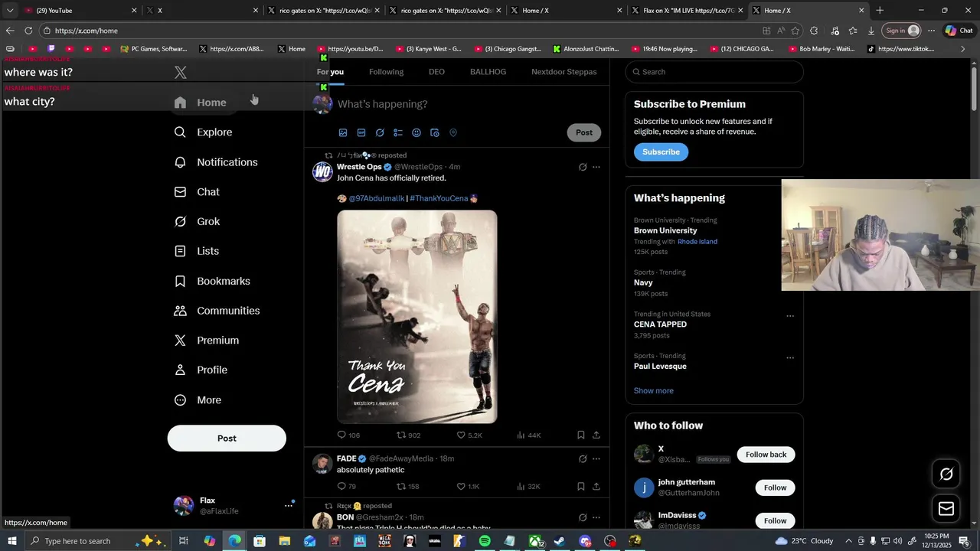Image resolution: width=980 pixels, height=551 pixels.
Task: Switch to the BALLHOG tab
Action: coord(488,72)
